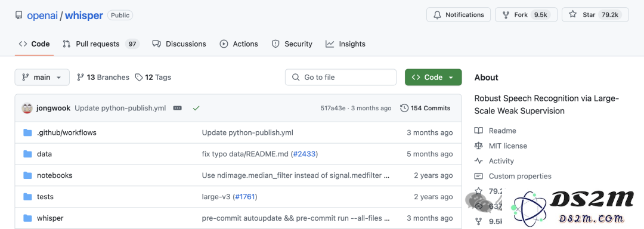The width and height of the screenshot is (644, 229).
Task: Click the 5 months ago timestamp
Action: click(x=430, y=154)
